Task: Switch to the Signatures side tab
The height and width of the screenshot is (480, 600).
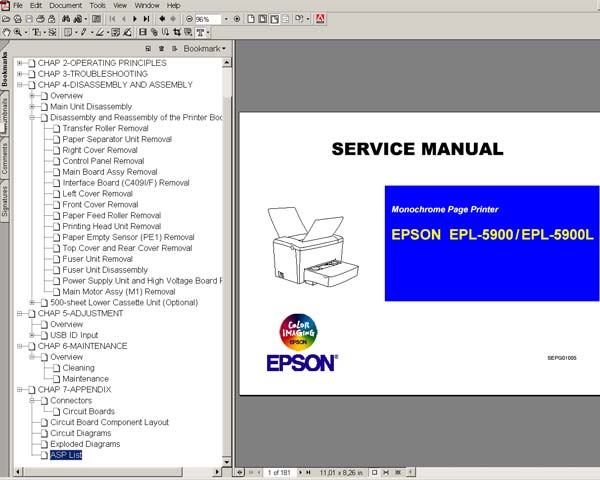Action: pos(4,202)
